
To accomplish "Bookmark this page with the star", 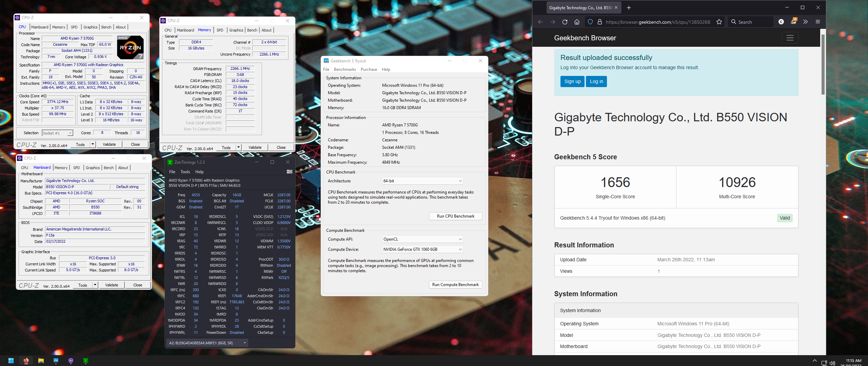I will pos(719,22).
